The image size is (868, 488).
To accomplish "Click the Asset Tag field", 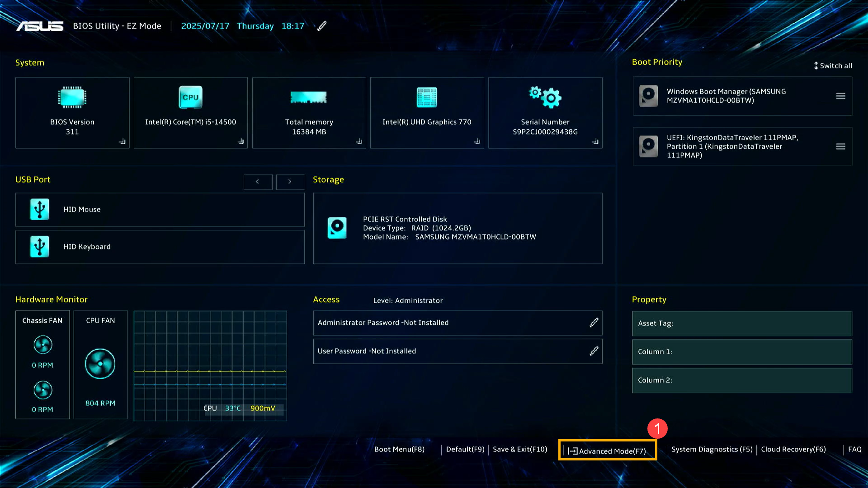I will tap(742, 324).
